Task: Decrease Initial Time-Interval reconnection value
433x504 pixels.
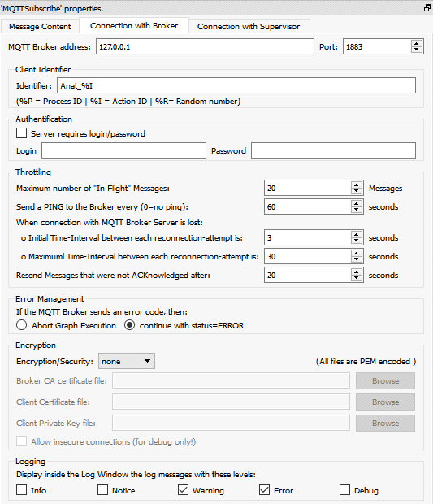Action: coord(357,241)
